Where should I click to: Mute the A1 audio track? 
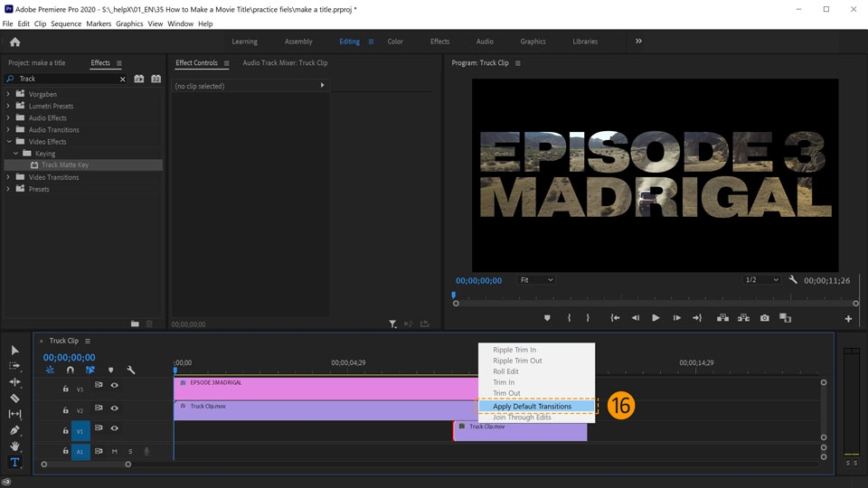coord(115,452)
